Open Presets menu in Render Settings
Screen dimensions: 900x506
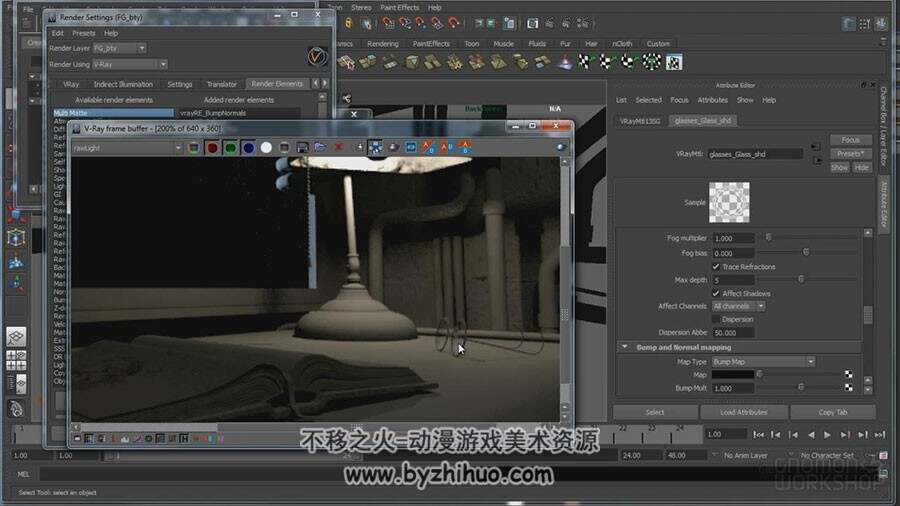click(x=84, y=33)
